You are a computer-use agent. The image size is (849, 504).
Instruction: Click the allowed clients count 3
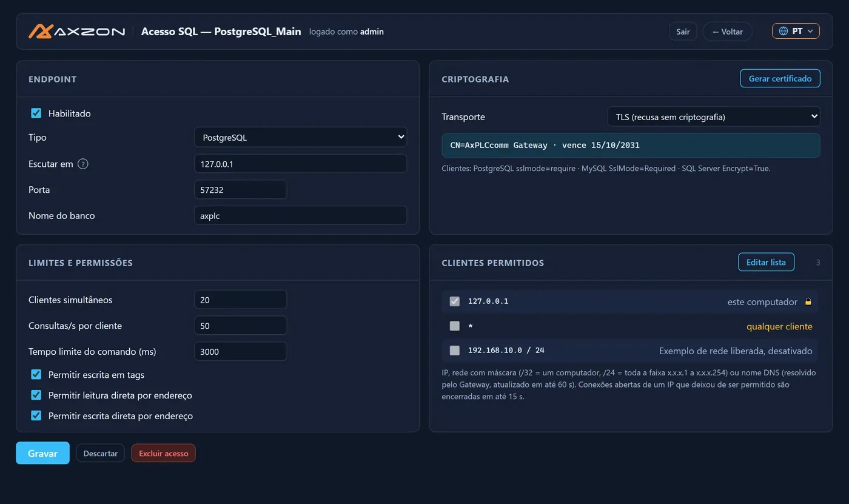(x=818, y=263)
